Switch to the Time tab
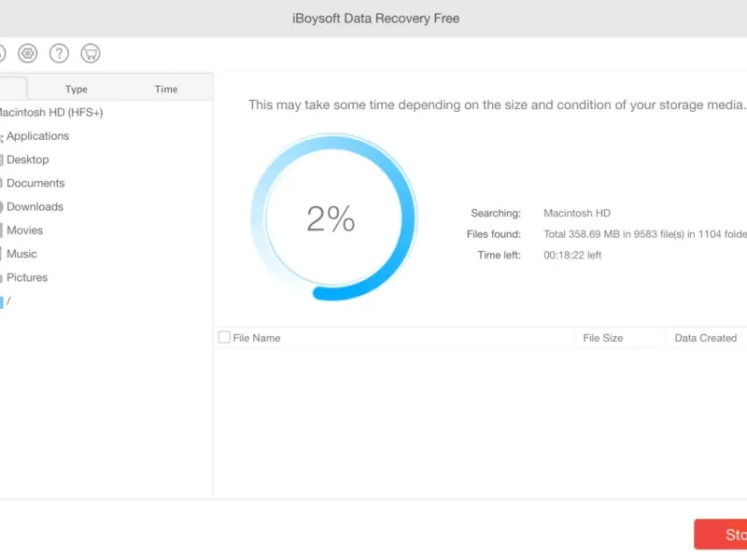The width and height of the screenshot is (747, 560). click(x=166, y=90)
